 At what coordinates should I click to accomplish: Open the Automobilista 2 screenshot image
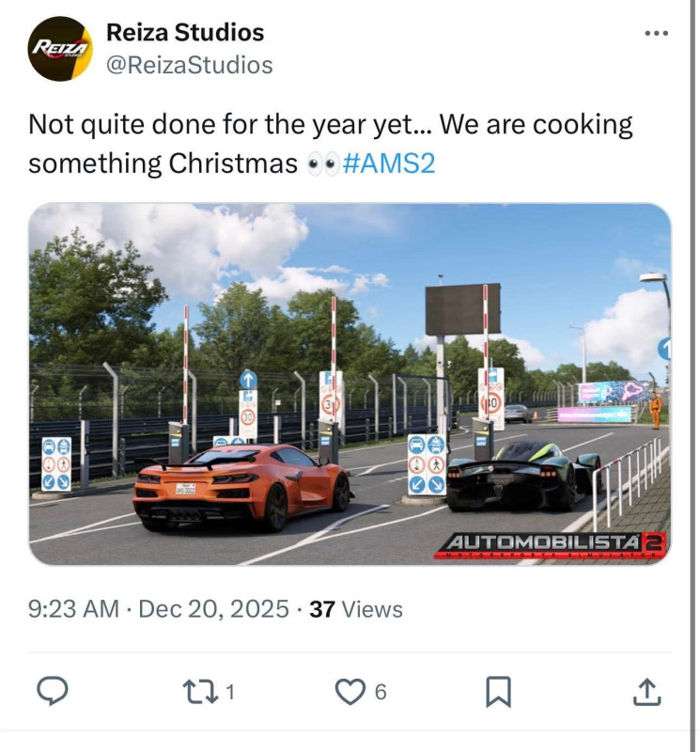click(x=350, y=384)
